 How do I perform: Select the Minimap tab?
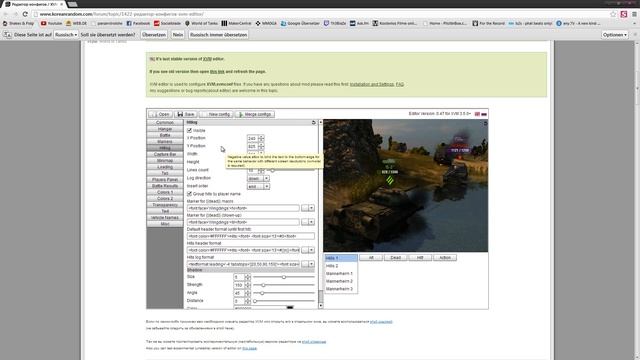click(x=165, y=161)
